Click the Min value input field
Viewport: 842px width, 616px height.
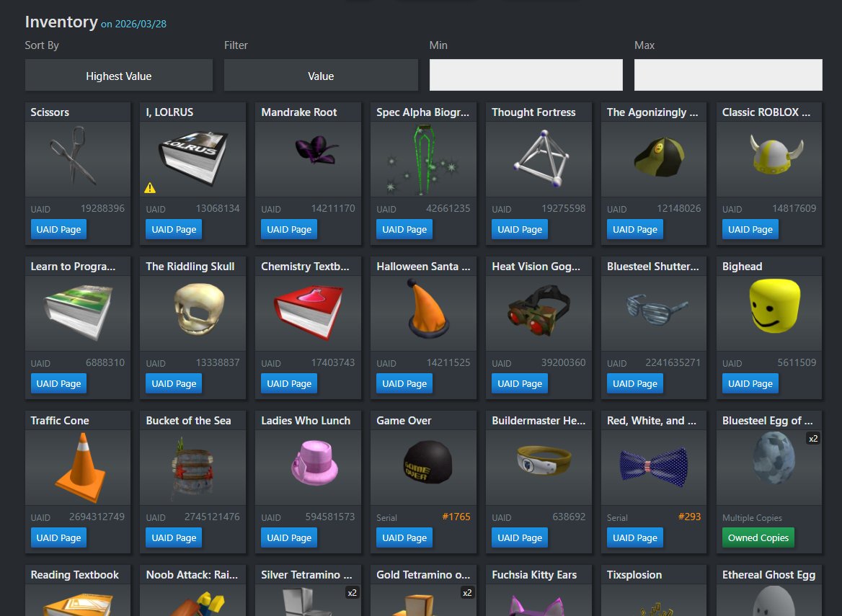[526, 75]
